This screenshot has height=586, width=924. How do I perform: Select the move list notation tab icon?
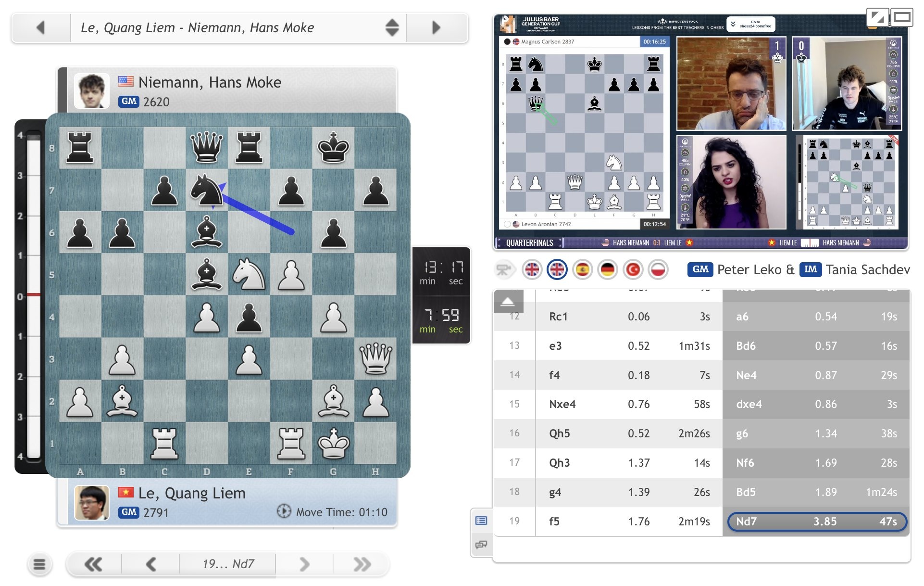[481, 521]
